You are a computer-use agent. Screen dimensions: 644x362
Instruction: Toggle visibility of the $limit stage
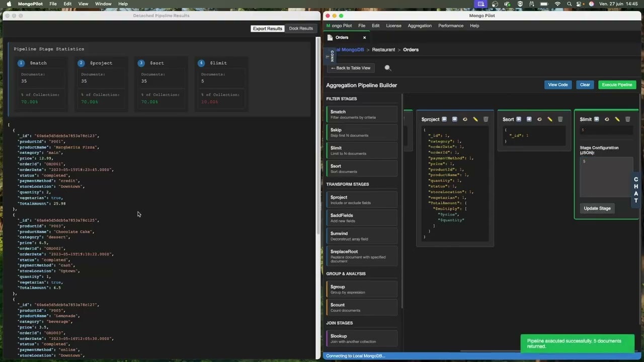[x=607, y=119]
